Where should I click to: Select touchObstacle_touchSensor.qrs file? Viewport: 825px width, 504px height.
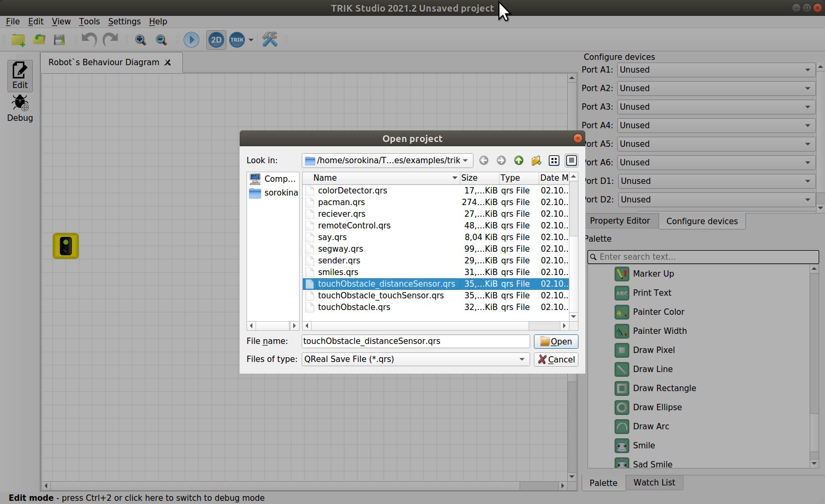pyautogui.click(x=435, y=296)
